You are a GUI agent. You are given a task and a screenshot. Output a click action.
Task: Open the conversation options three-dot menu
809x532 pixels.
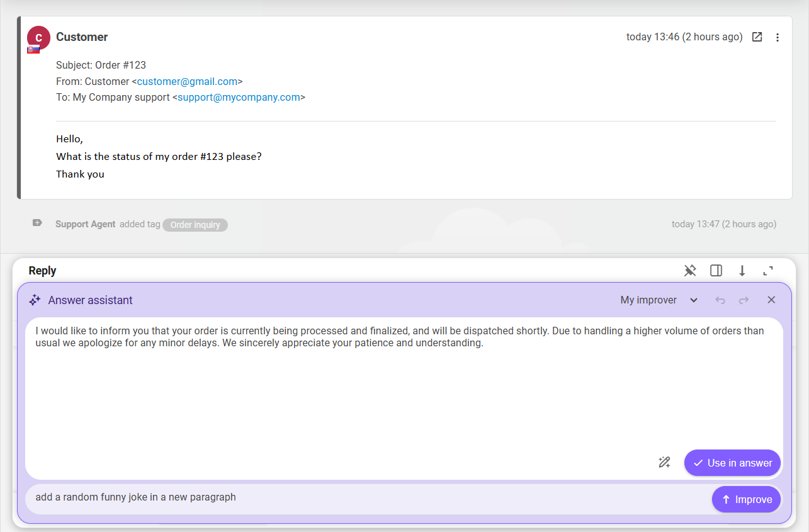coord(778,37)
